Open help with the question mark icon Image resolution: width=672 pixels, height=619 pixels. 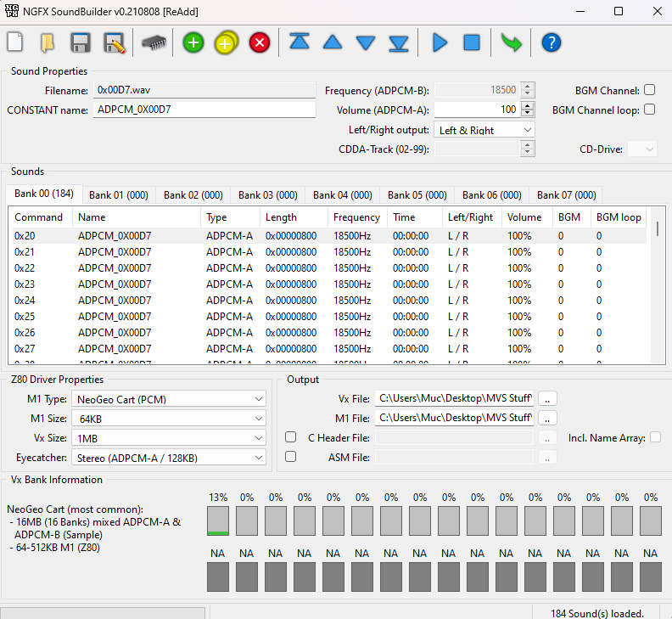[x=552, y=42]
